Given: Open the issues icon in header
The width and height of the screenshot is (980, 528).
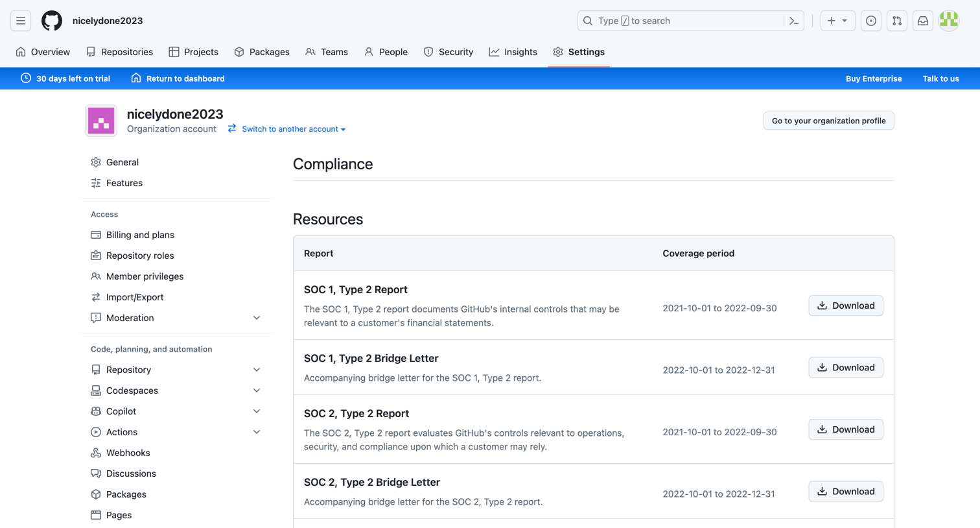Looking at the screenshot, I should 871,21.
